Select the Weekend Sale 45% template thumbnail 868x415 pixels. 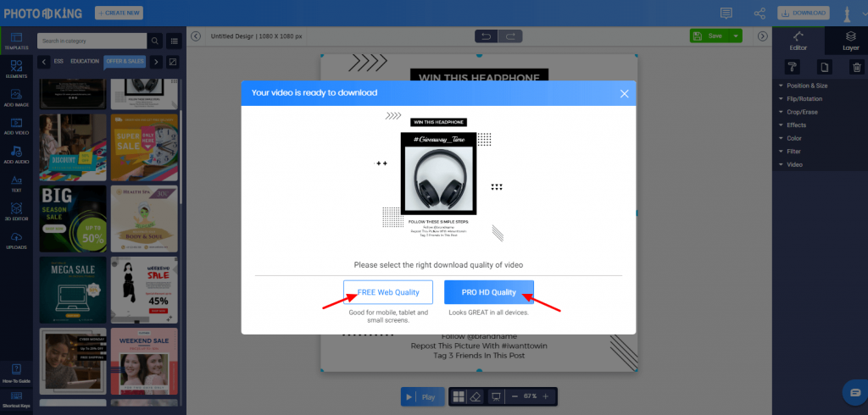click(144, 290)
